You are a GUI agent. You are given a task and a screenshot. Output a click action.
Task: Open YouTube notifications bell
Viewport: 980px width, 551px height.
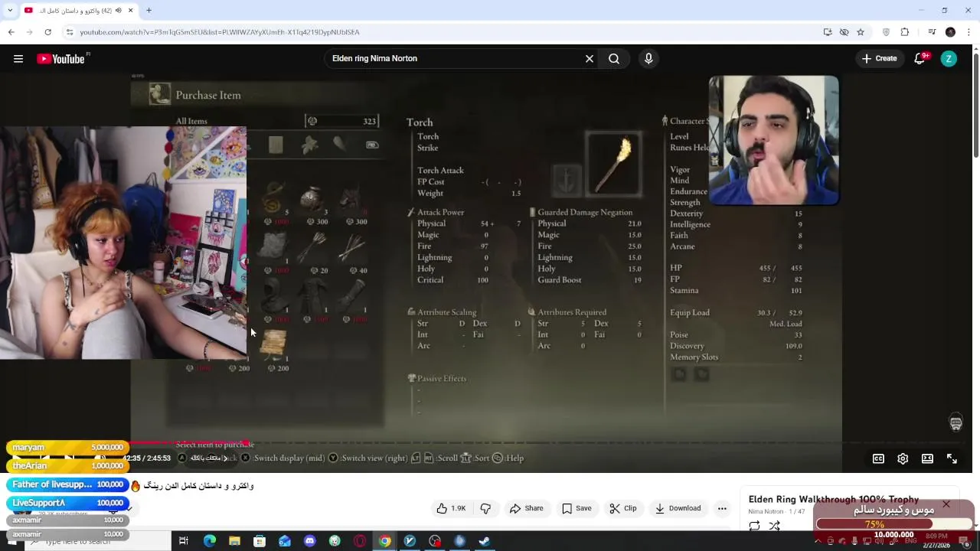920,59
